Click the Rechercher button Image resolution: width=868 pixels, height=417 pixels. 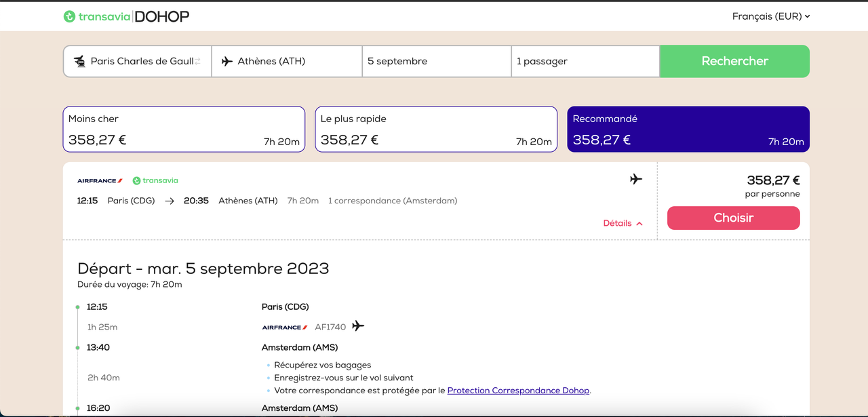click(x=734, y=61)
